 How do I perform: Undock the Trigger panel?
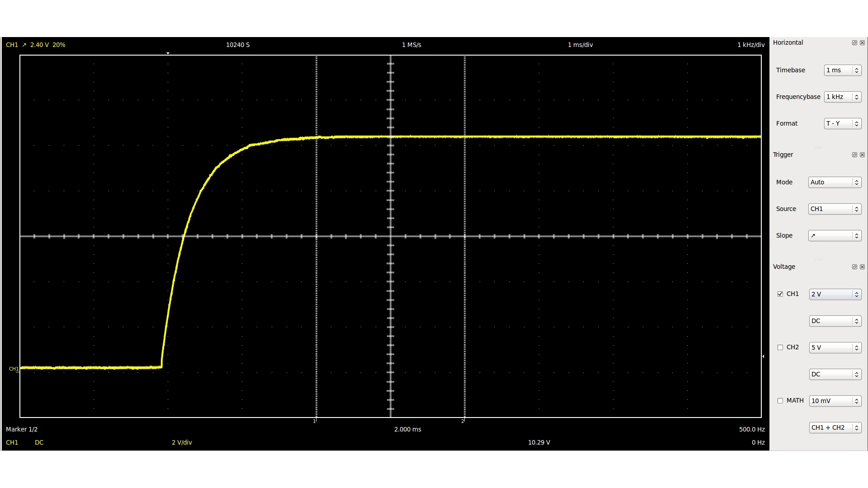tap(854, 155)
